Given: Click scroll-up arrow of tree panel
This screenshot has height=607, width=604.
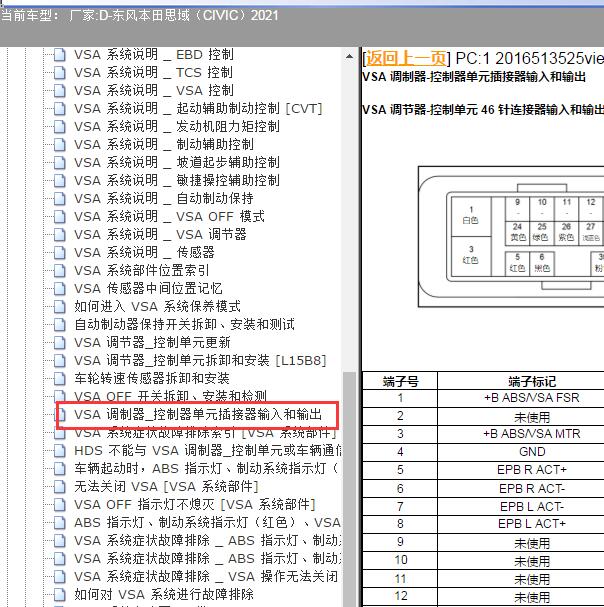Looking at the screenshot, I should click(x=349, y=57).
